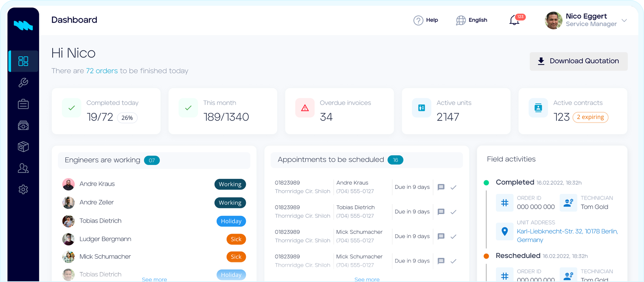Click the Active units elevator icon

[422, 108]
